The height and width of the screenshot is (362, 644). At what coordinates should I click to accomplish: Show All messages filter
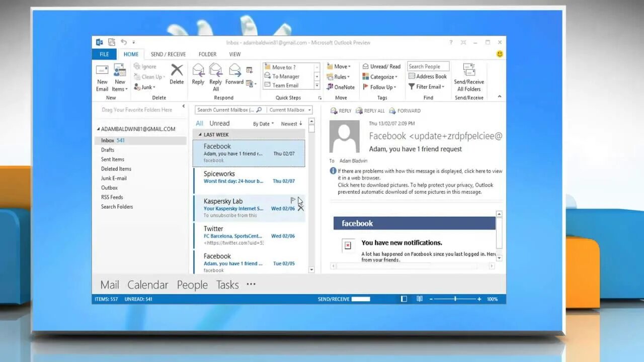tap(200, 123)
